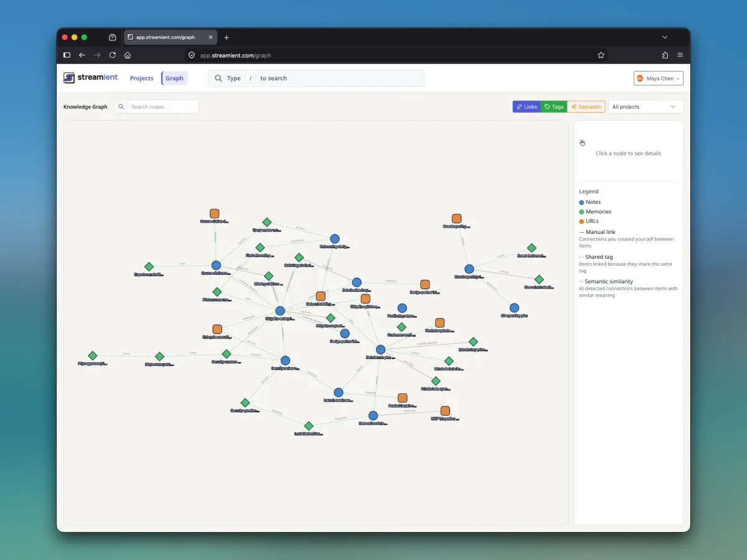Image resolution: width=747 pixels, height=560 pixels.
Task: Switch to the Projects tab
Action: (x=141, y=78)
